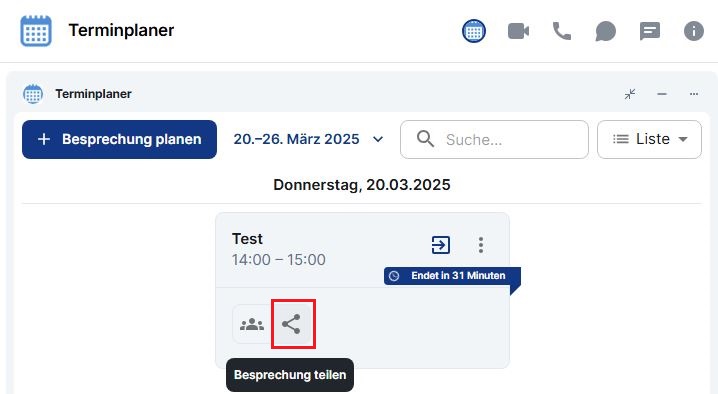The height and width of the screenshot is (394, 718).
Task: Select the active calendar icon in header
Action: click(x=474, y=31)
